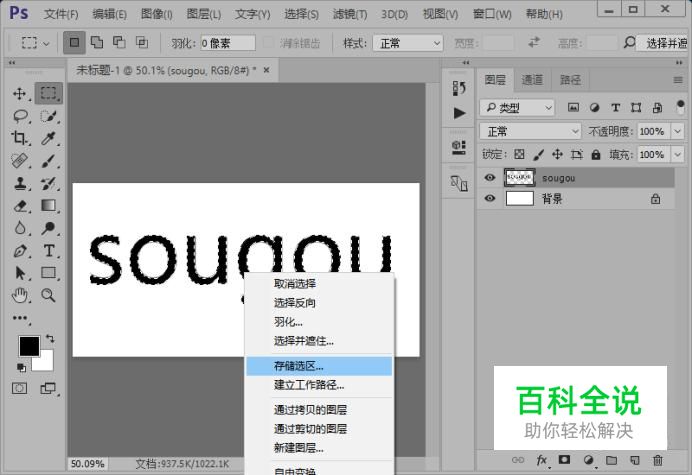Select the Clone Stamp tool
The width and height of the screenshot is (692, 475).
[x=20, y=183]
